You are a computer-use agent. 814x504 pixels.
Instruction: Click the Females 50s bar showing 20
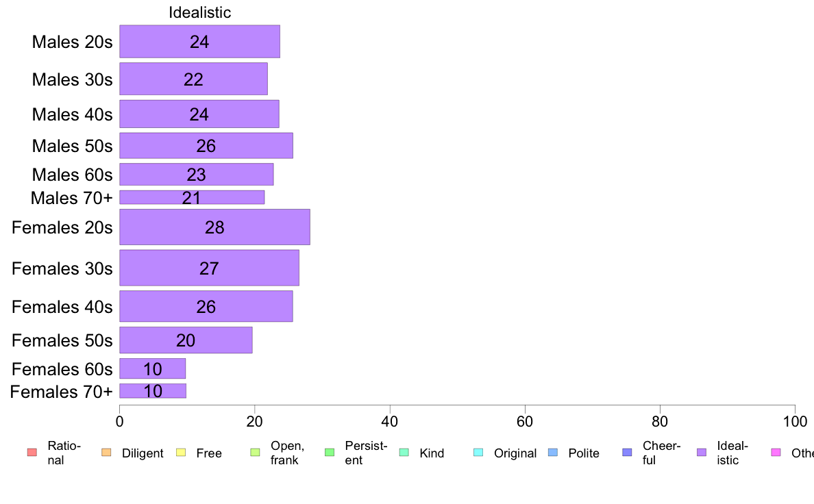(186, 340)
